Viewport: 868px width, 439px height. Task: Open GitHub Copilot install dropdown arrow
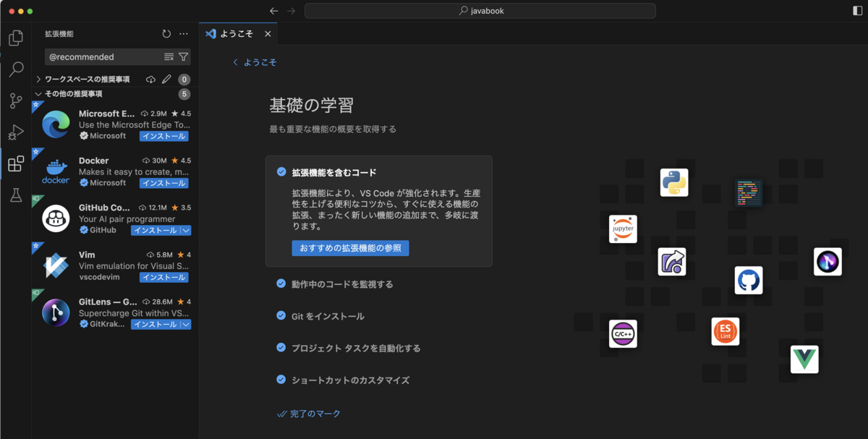pyautogui.click(x=186, y=229)
